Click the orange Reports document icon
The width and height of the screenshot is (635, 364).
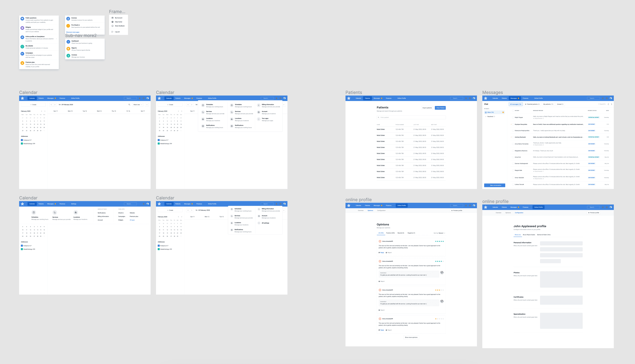point(68,49)
